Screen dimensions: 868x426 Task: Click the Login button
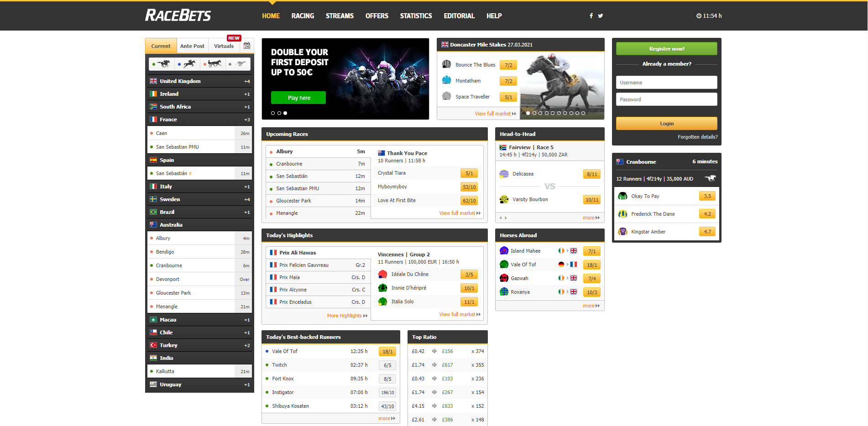click(x=666, y=124)
